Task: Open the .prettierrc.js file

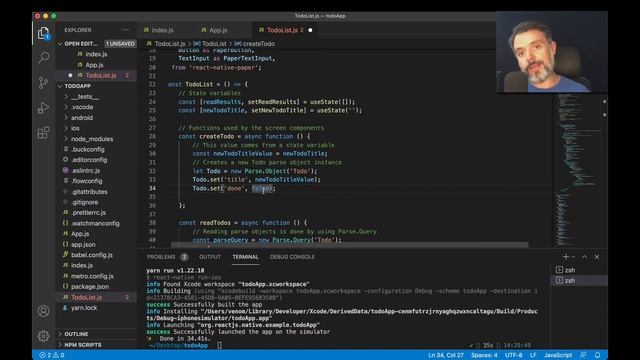Action: [x=96, y=213]
